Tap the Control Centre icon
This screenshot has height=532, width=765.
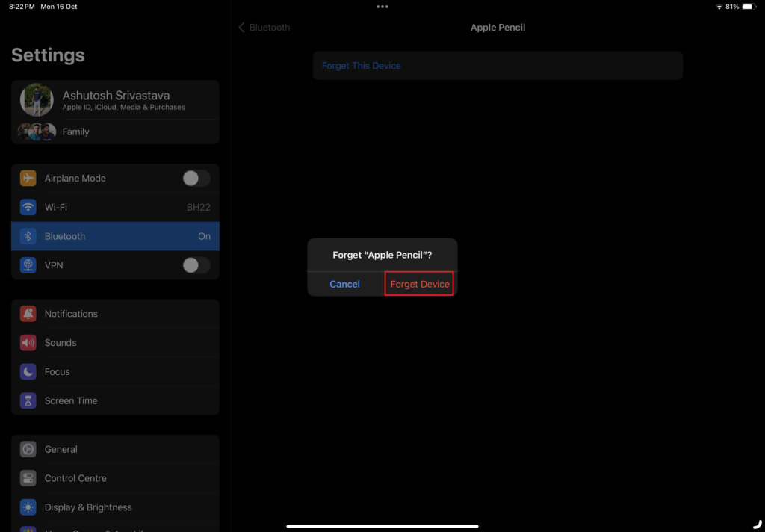point(28,478)
